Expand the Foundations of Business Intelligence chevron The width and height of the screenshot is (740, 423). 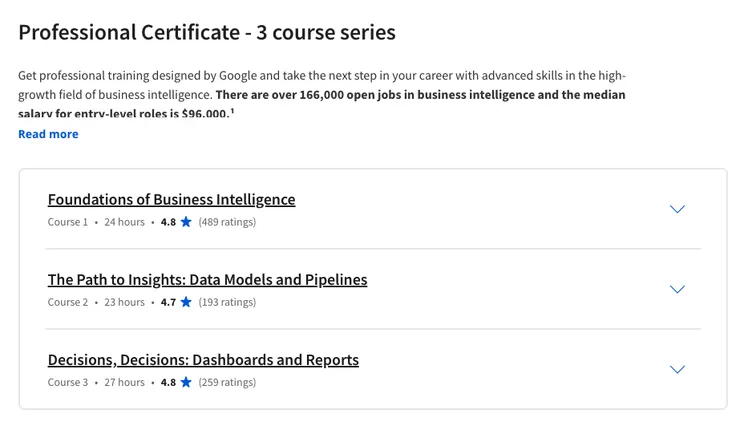click(x=677, y=209)
